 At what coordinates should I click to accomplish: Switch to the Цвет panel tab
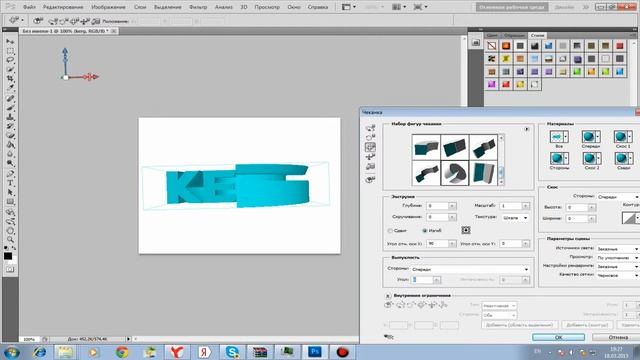point(492,36)
